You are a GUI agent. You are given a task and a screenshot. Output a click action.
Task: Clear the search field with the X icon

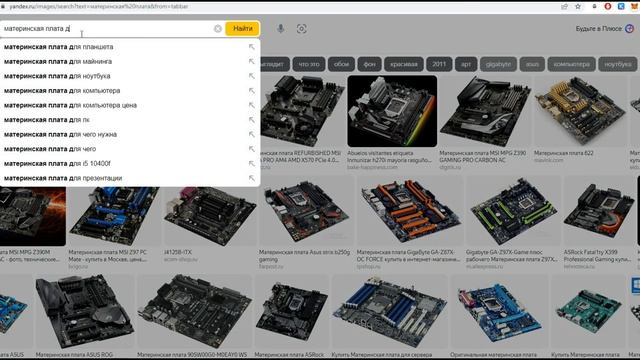(218, 29)
